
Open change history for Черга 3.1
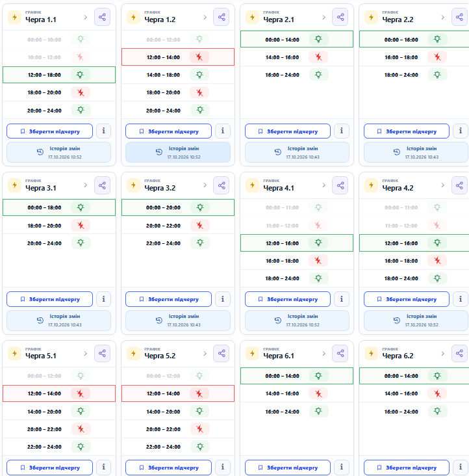point(59,321)
